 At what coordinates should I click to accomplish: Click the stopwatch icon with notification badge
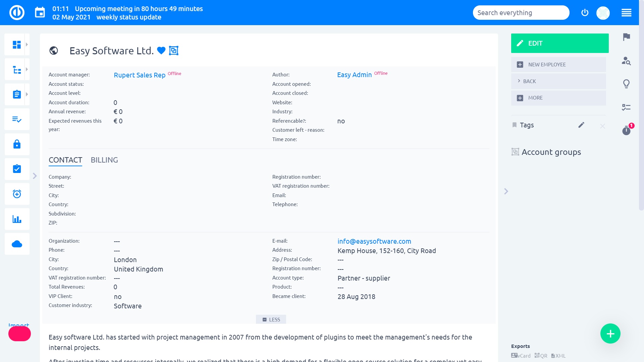pos(626,131)
